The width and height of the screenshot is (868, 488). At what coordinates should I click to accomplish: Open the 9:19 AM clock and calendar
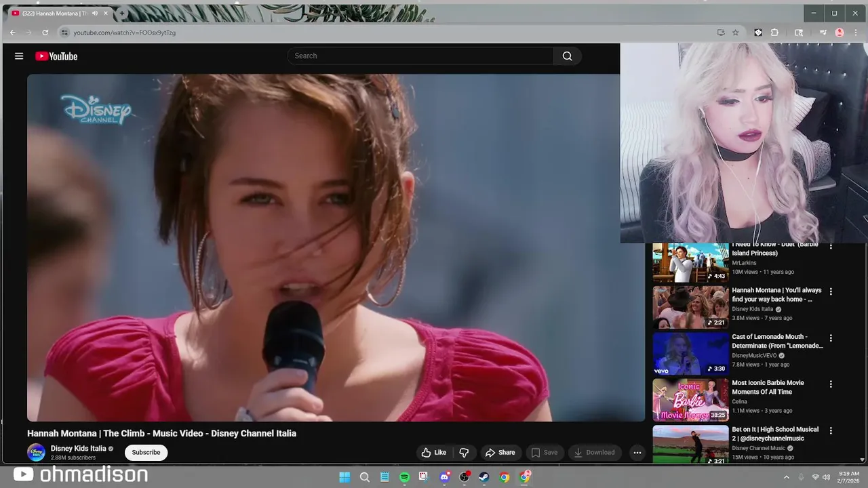tap(849, 477)
